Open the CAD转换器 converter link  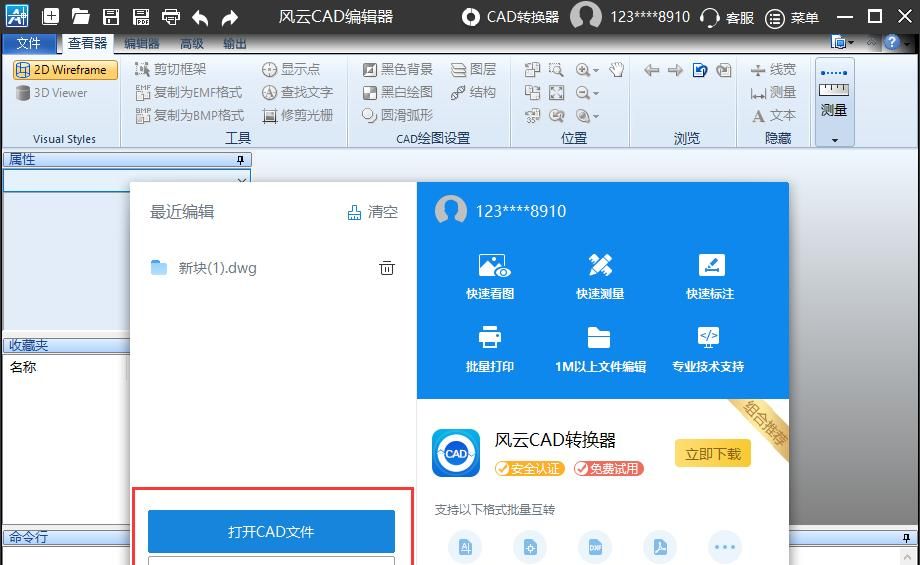click(510, 16)
